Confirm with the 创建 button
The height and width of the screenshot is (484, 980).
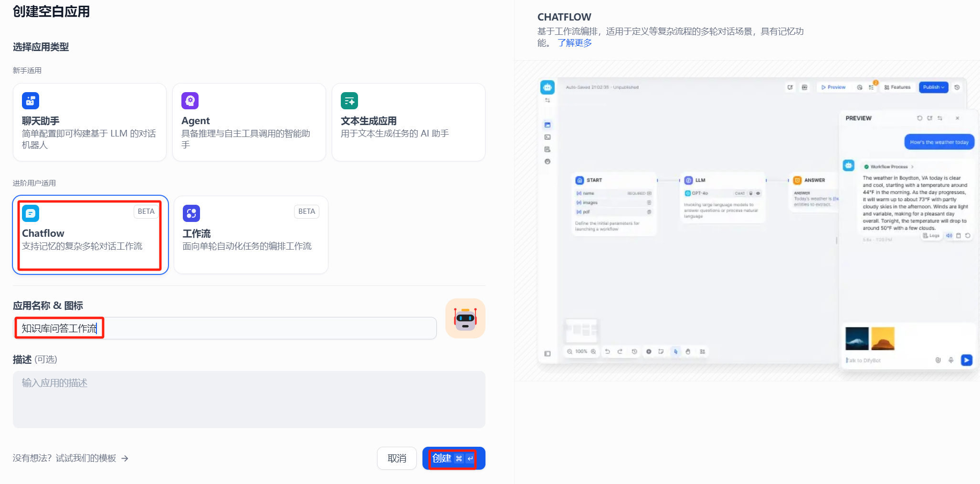pos(454,458)
